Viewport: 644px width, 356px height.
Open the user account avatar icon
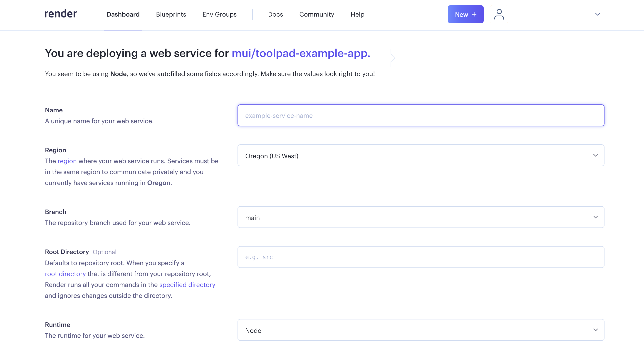(x=499, y=14)
